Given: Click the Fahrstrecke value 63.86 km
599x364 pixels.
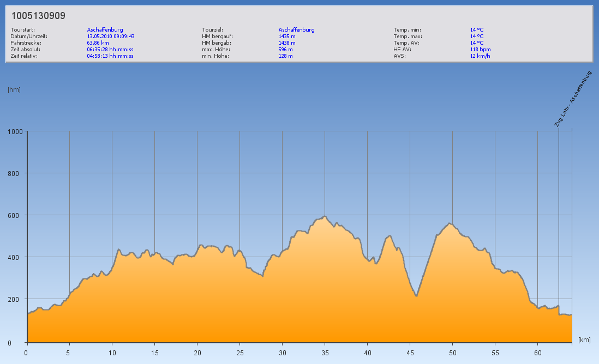Looking at the screenshot, I should click(98, 43).
